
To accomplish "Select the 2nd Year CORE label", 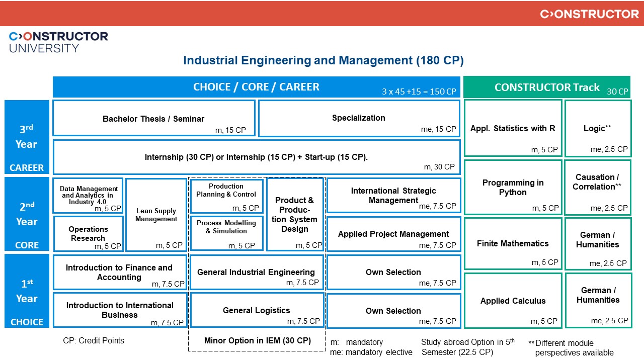I will (27, 214).
